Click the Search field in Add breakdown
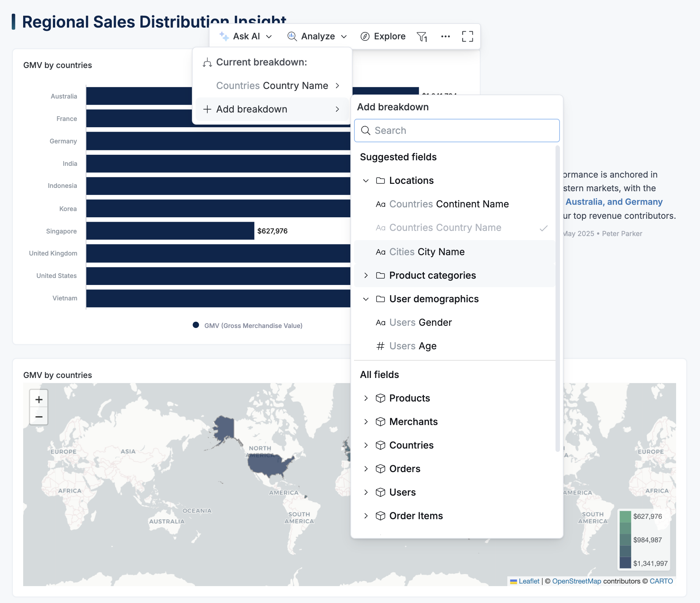This screenshot has width=700, height=603. tap(457, 130)
